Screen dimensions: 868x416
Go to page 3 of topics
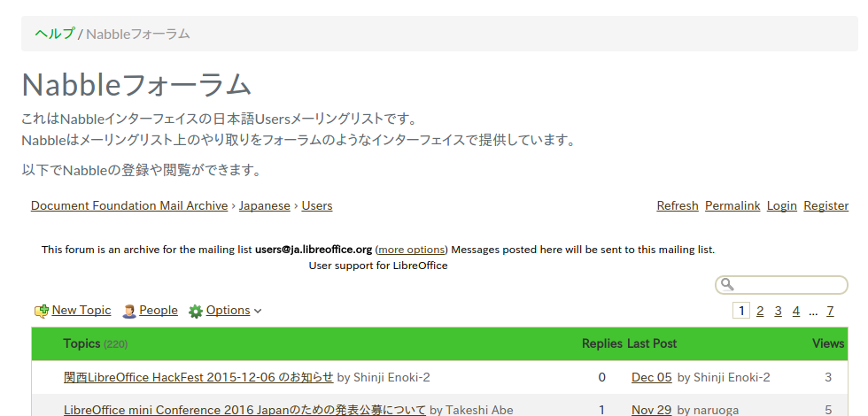click(x=778, y=312)
